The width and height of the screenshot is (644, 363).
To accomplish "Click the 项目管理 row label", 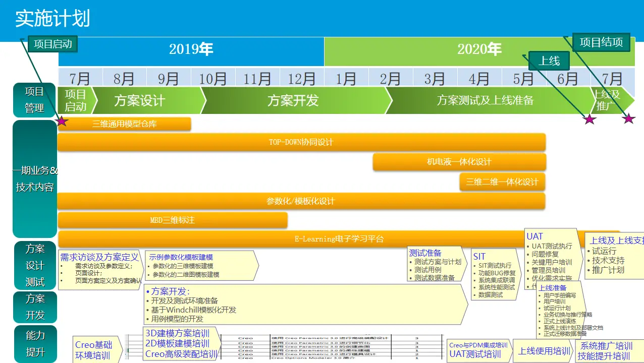I will click(34, 100).
